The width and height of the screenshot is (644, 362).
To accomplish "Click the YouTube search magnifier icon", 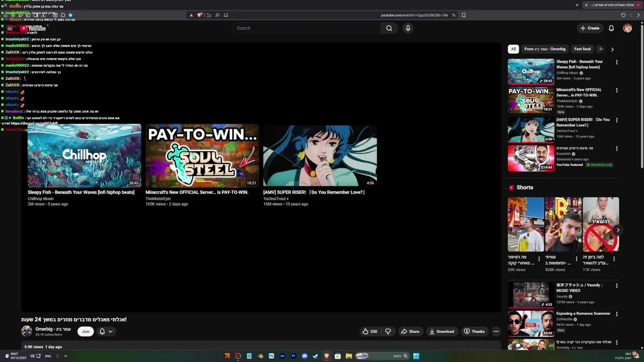I will click(x=389, y=28).
